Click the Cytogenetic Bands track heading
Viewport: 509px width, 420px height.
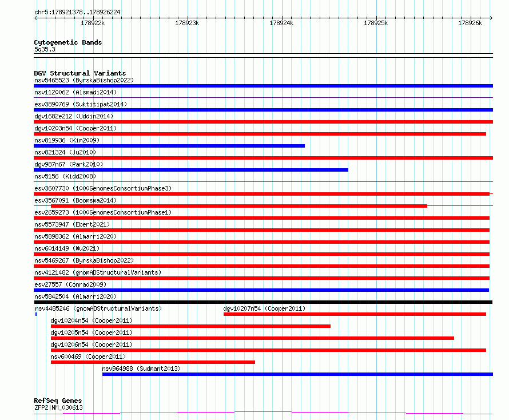click(68, 42)
